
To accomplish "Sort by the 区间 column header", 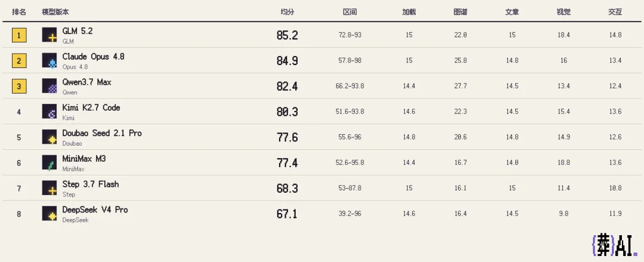I will point(349,12).
